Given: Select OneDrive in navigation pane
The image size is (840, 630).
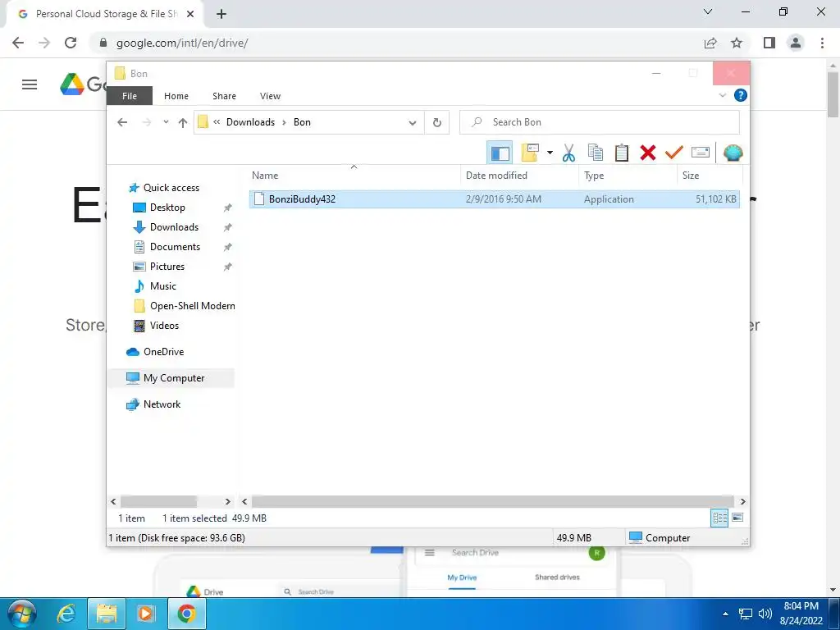Looking at the screenshot, I should 163,352.
